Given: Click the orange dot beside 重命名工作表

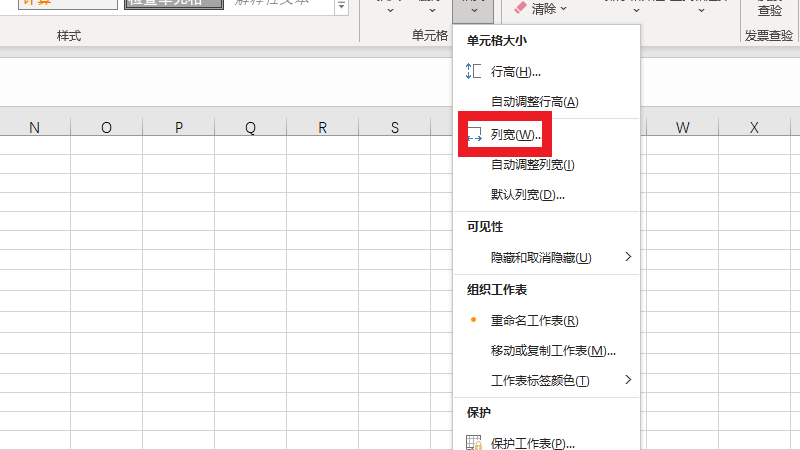Looking at the screenshot, I should (x=474, y=321).
